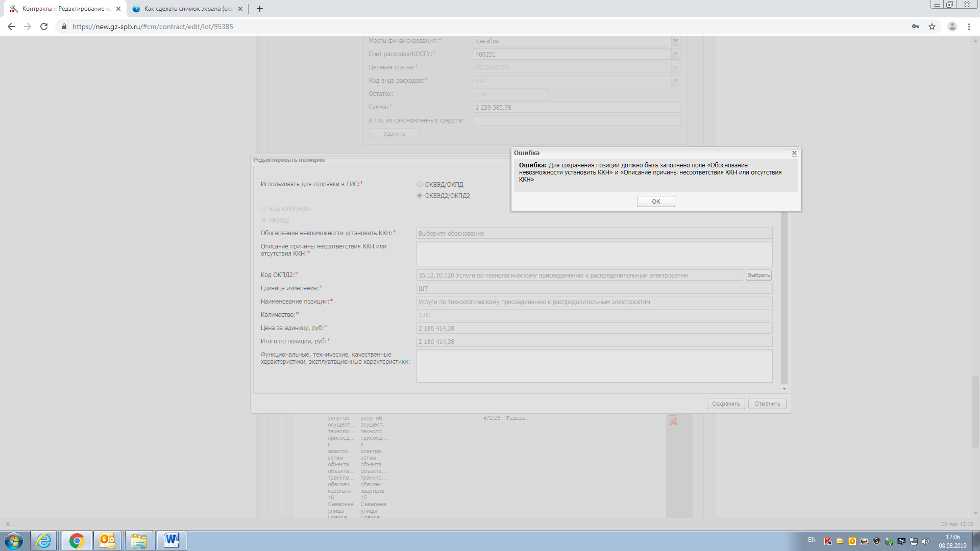
Task: Click the mail envelope tray icon
Action: pos(840,541)
